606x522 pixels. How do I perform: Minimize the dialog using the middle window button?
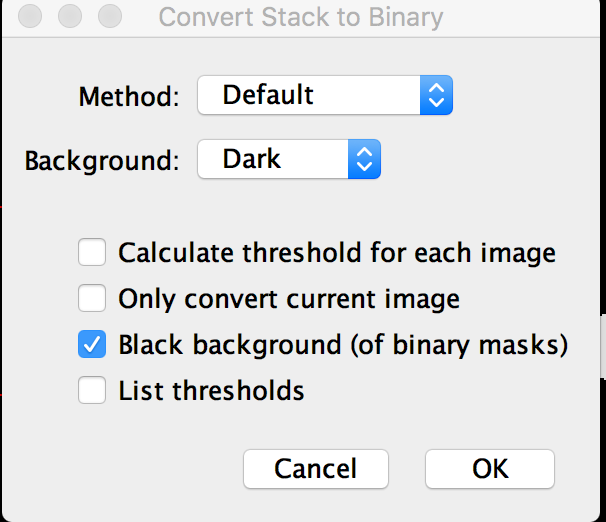[70, 17]
